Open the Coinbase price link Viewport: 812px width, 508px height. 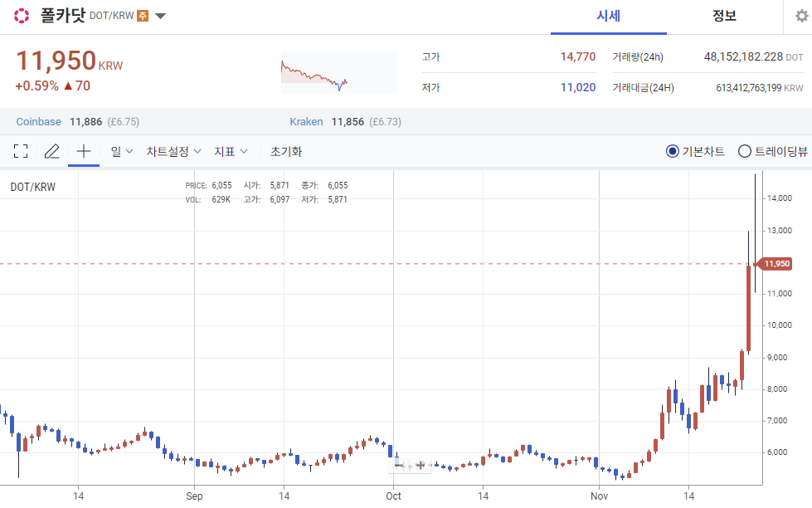coord(38,122)
